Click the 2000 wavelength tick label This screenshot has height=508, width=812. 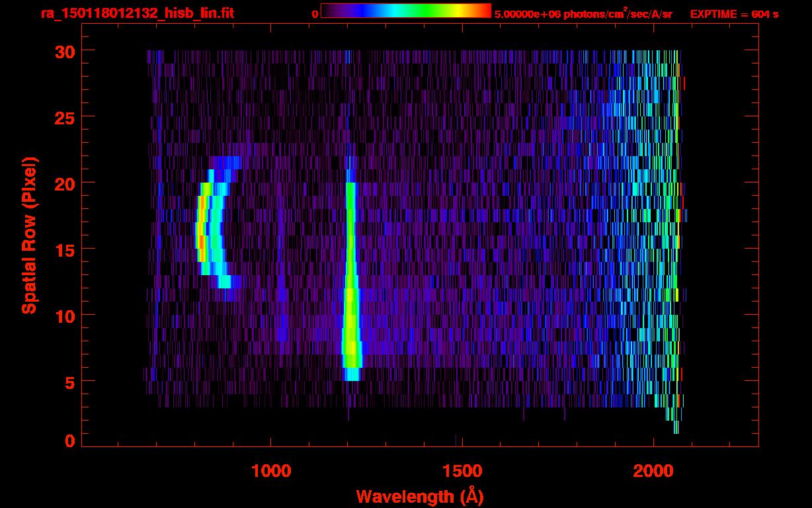pyautogui.click(x=653, y=471)
